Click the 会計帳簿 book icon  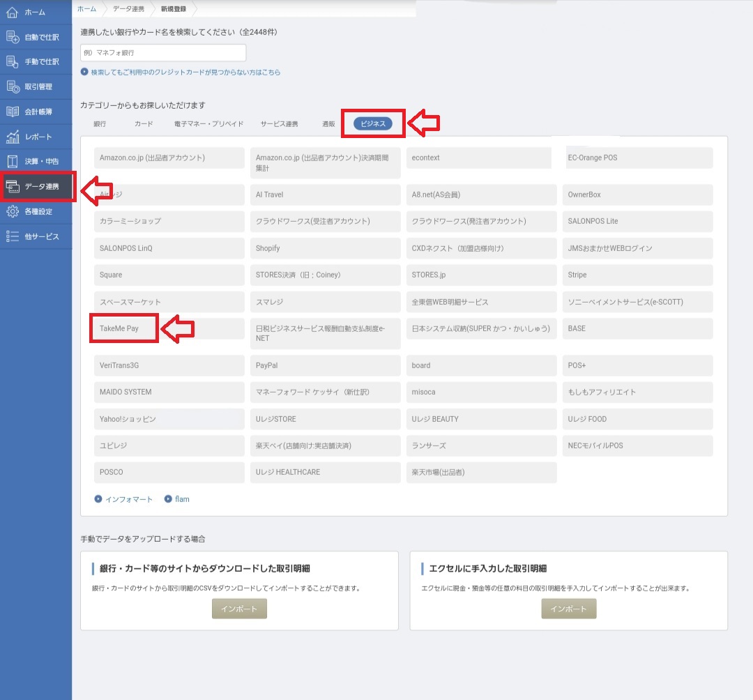click(13, 112)
